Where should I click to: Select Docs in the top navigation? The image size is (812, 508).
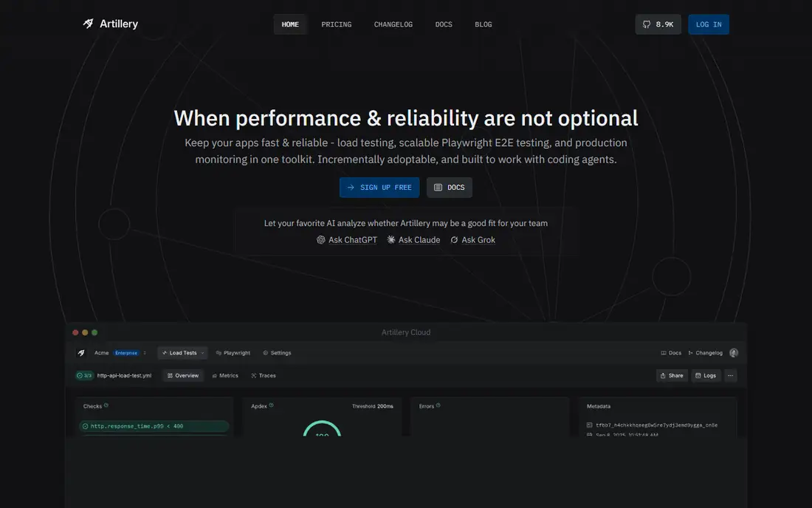point(444,24)
